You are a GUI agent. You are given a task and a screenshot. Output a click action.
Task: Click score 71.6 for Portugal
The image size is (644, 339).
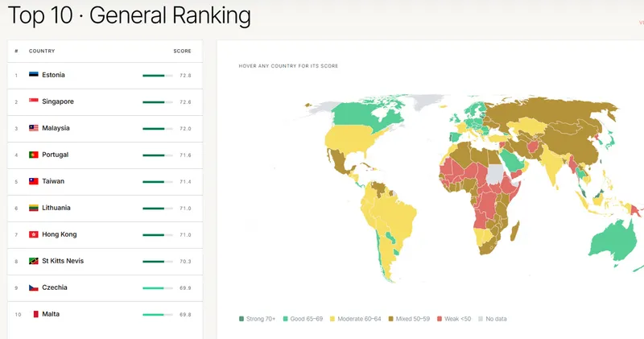(185, 155)
